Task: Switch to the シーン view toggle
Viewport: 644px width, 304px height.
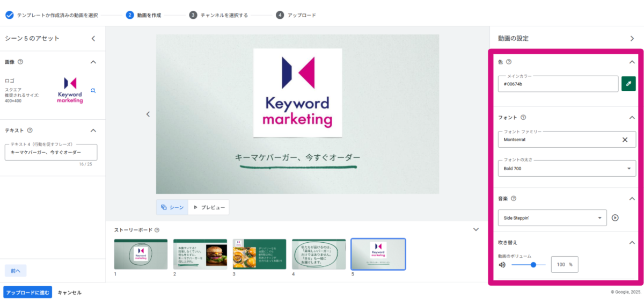Action: [x=172, y=207]
